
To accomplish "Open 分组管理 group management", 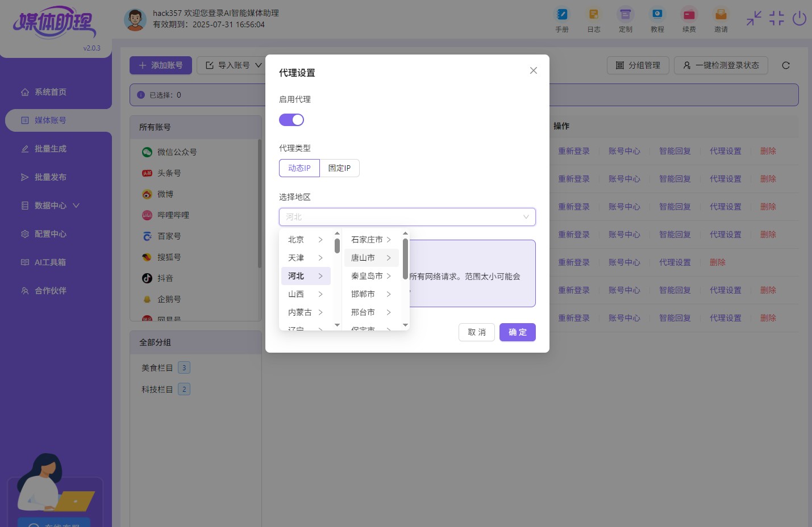I will pyautogui.click(x=638, y=65).
